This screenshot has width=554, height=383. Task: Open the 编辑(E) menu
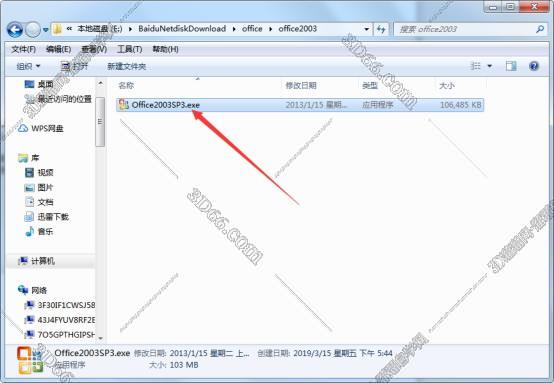(x=58, y=49)
